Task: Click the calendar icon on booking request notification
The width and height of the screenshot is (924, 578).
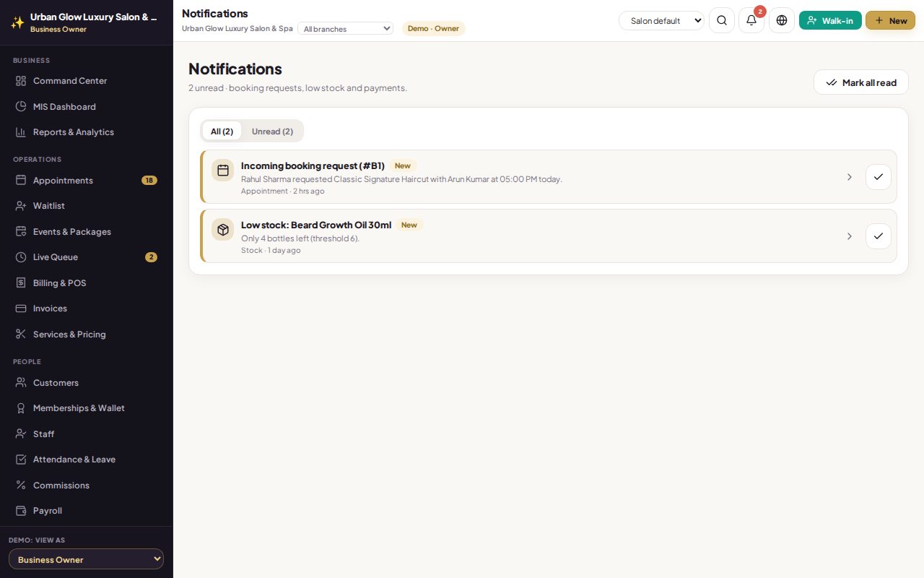Action: point(223,171)
